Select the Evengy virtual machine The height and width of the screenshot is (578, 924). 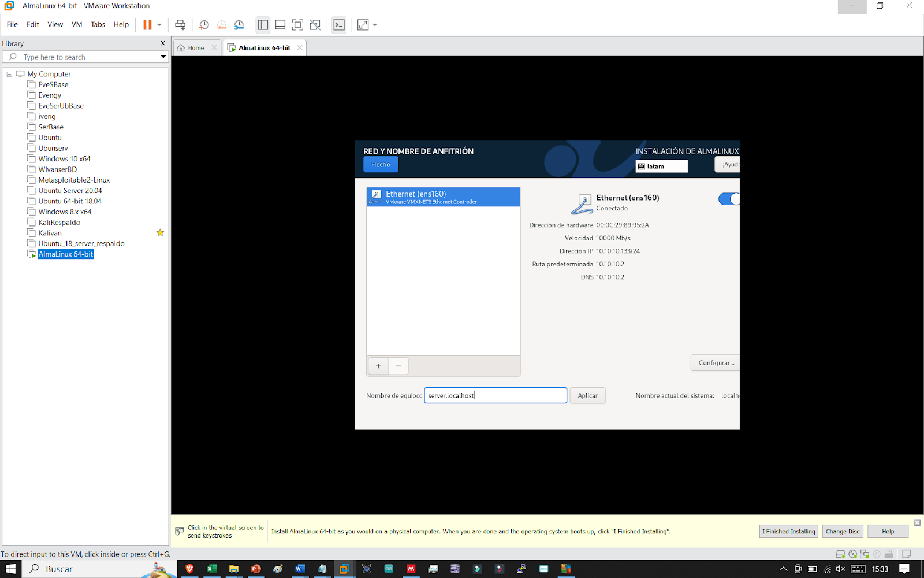pyautogui.click(x=50, y=95)
